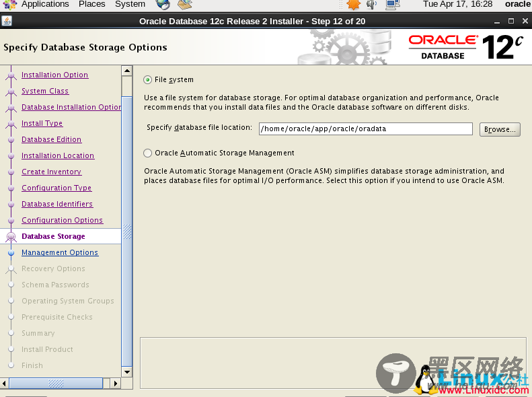Click the blue bullet beside Management Options
This screenshot has height=397, width=532.
click(11, 253)
